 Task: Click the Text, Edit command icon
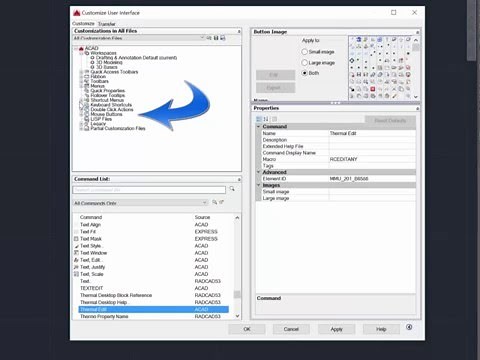pyautogui.click(x=76, y=260)
